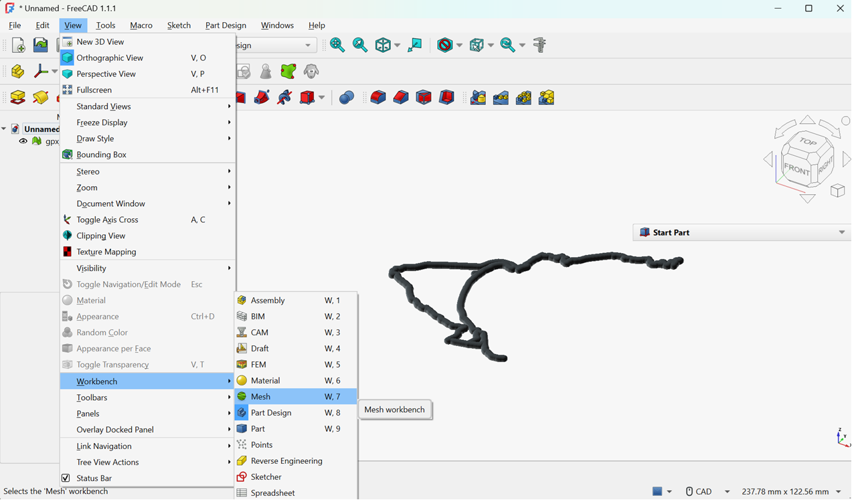Click the FRONT face of navigation cube
860x504 pixels.
(796, 169)
